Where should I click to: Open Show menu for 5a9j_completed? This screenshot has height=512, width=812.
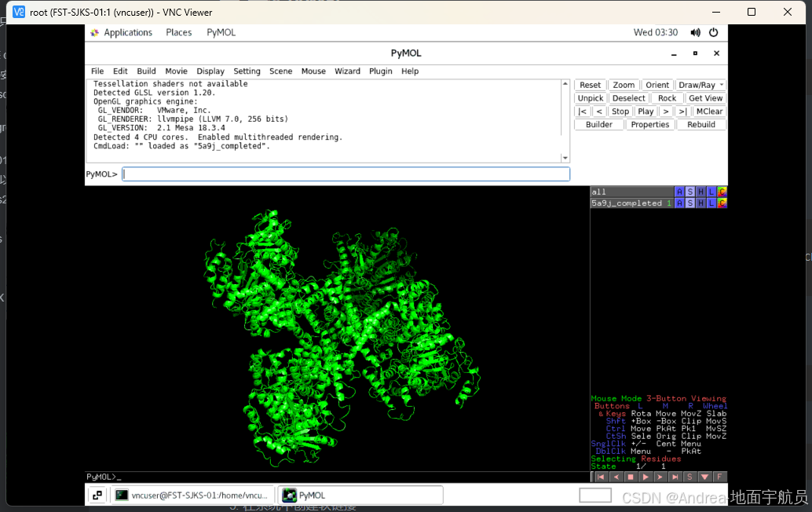(689, 203)
